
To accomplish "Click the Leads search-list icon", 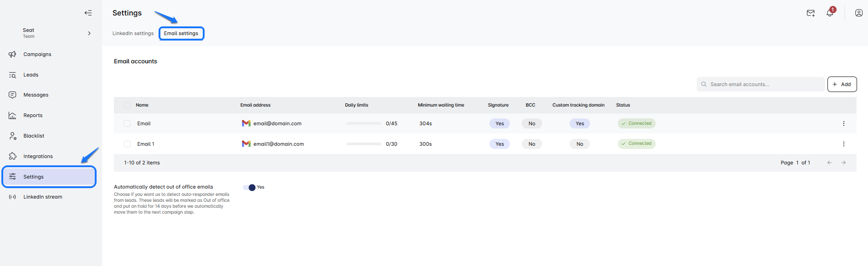I will [12, 75].
